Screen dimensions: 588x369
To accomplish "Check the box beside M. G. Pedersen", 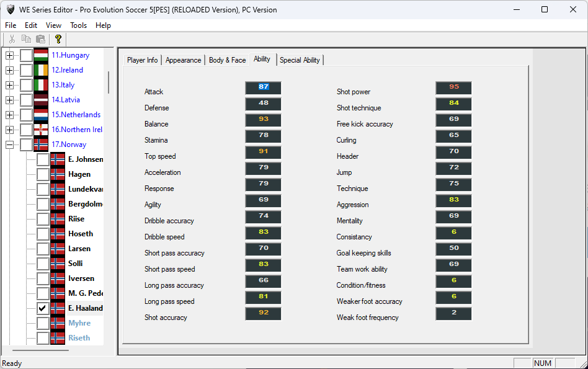I will (x=43, y=293).
